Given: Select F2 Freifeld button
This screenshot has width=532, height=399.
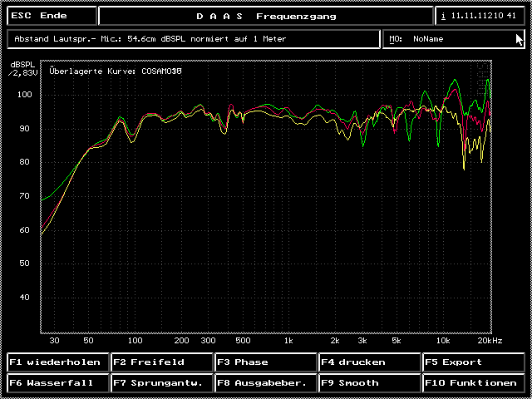Looking at the screenshot, I should click(x=162, y=362).
